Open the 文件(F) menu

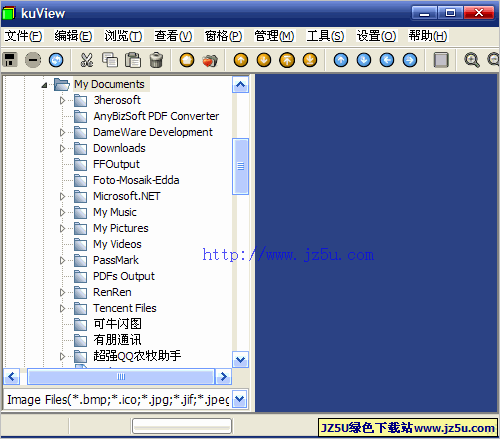click(23, 36)
